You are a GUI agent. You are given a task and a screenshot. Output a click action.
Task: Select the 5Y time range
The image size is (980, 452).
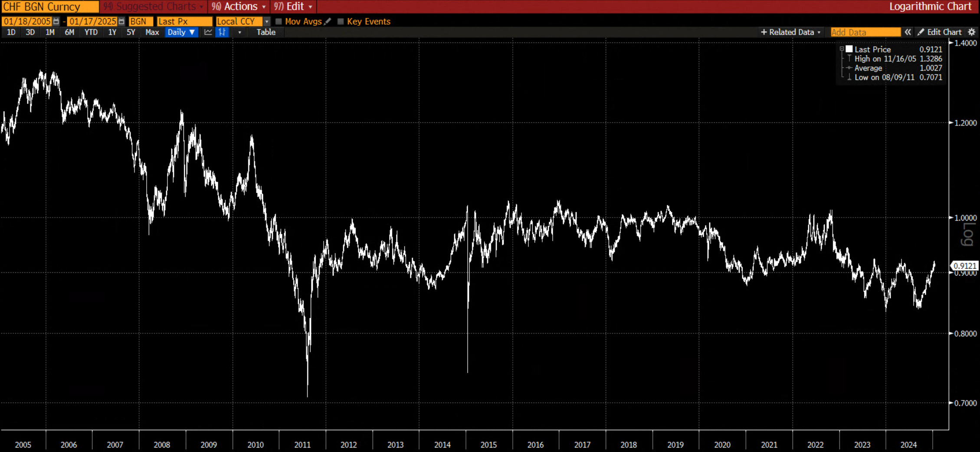(131, 32)
